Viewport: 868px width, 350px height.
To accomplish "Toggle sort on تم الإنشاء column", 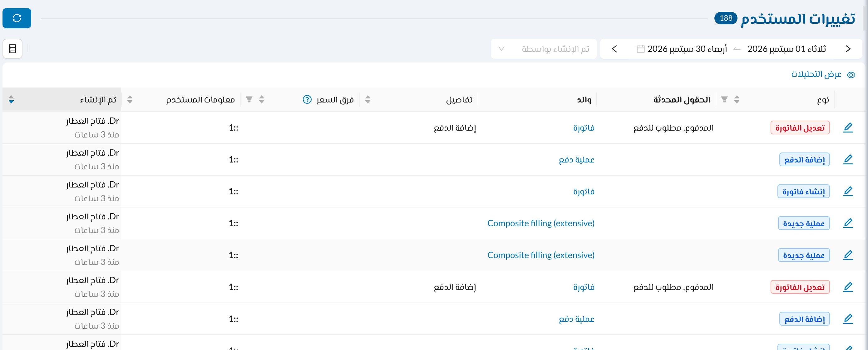I will click(11, 99).
